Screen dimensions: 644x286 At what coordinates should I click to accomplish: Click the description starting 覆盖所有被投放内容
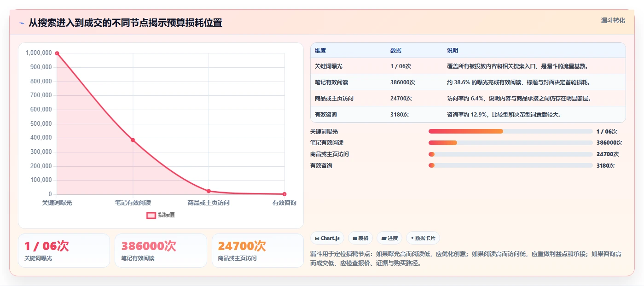pyautogui.click(x=517, y=66)
